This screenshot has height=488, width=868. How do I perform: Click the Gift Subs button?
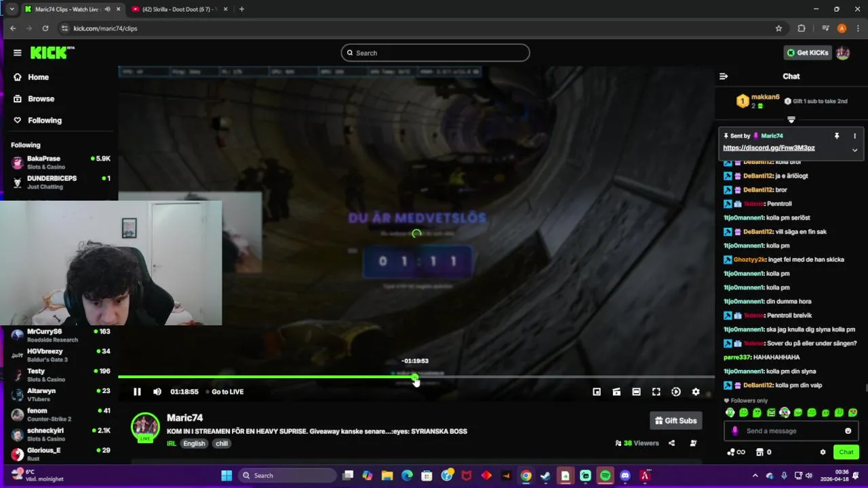tap(675, 421)
